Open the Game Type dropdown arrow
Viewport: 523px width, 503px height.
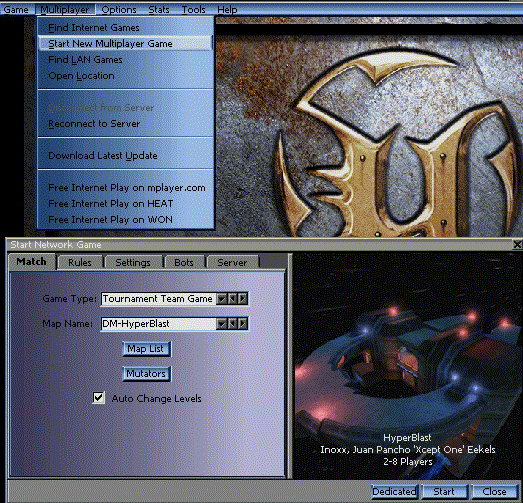[x=221, y=299]
